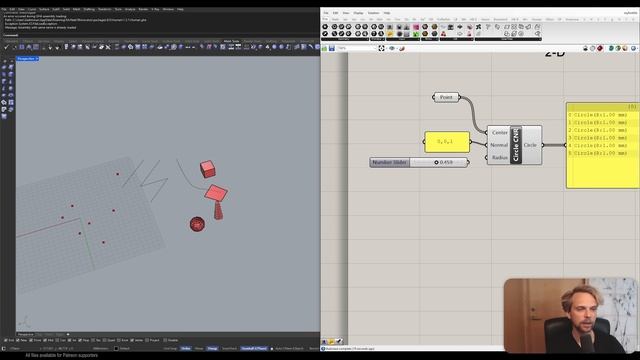Click the Circle CNR component name bar
The height and width of the screenshot is (360, 640).
point(516,145)
